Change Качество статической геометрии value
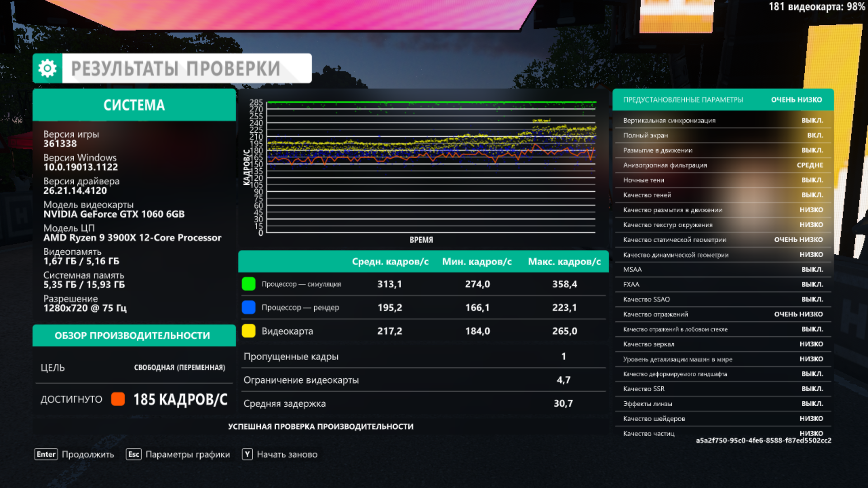Image resolution: width=868 pixels, height=488 pixels. [798, 239]
